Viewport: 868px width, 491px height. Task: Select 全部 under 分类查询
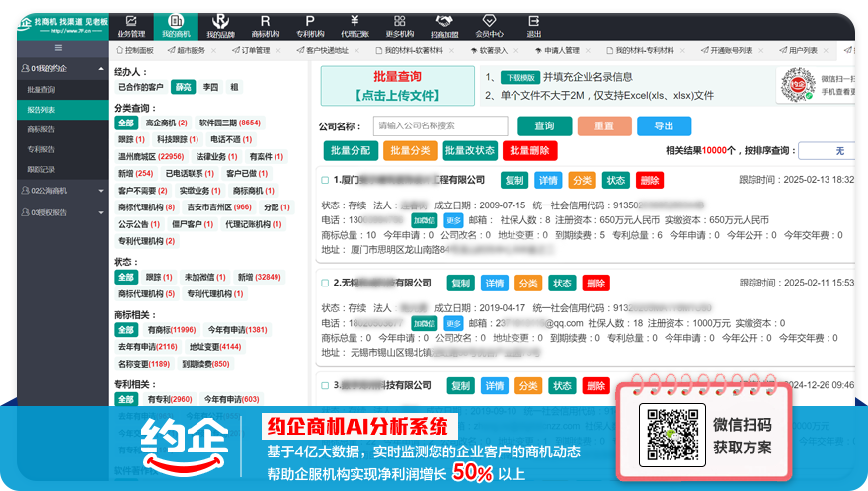[125, 123]
